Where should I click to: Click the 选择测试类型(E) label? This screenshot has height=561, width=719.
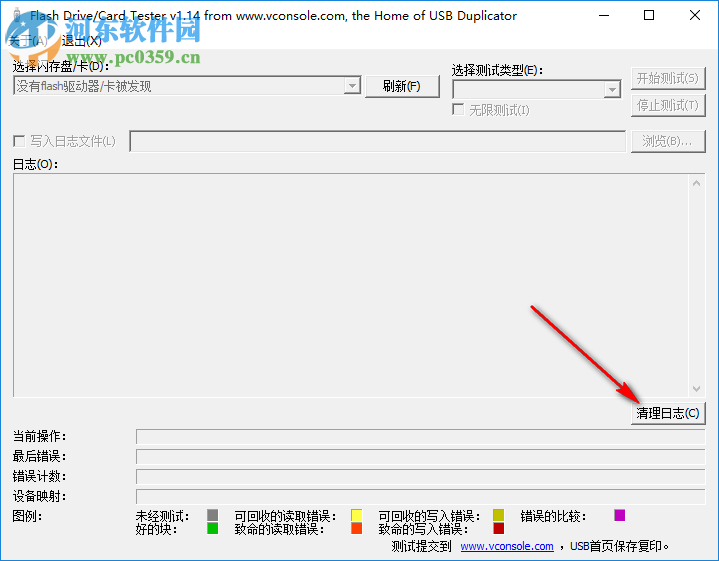point(497,70)
